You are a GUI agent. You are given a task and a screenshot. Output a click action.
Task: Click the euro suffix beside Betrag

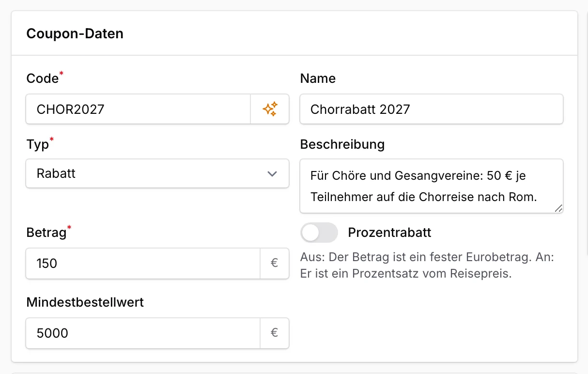[275, 264]
